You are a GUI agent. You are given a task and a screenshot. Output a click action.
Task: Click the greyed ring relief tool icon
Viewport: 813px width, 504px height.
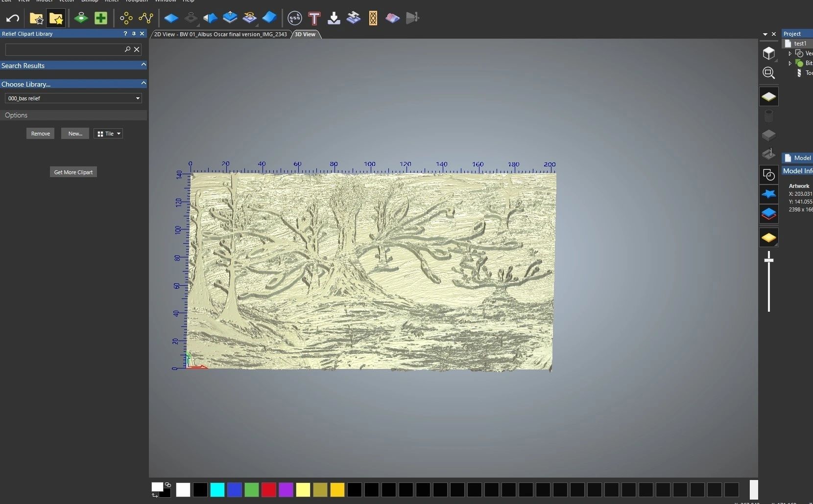point(191,19)
